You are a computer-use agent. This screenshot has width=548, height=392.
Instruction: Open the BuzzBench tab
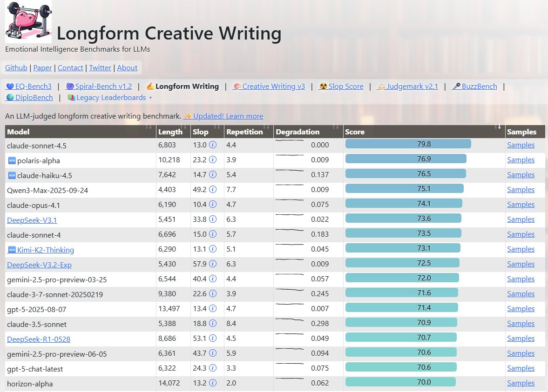[x=474, y=86]
